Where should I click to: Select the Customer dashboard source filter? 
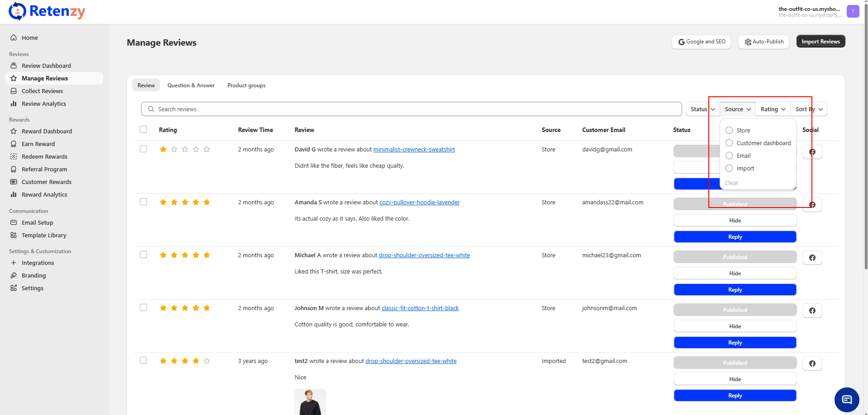point(729,143)
